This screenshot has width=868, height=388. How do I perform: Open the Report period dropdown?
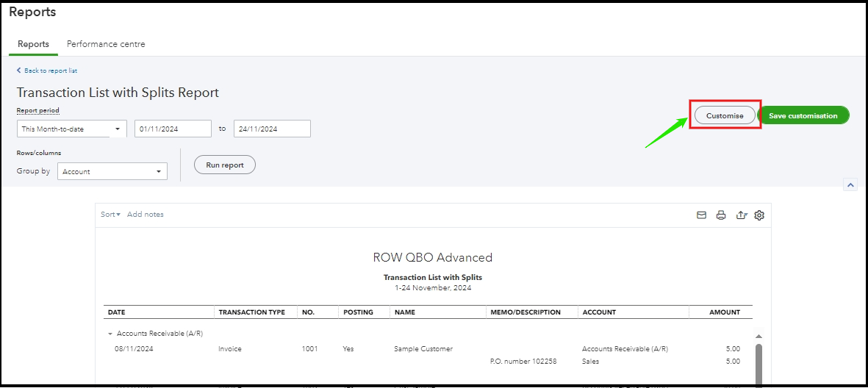[x=71, y=129]
